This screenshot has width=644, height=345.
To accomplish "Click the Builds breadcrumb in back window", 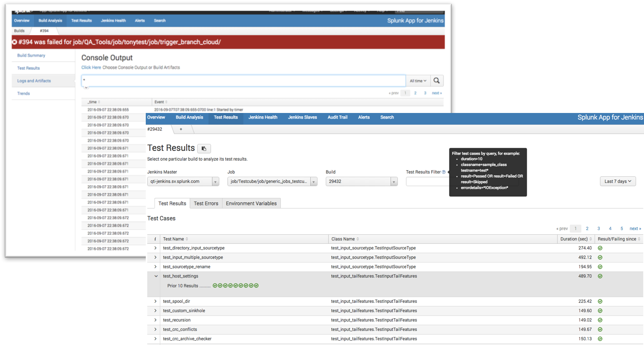I will point(19,30).
